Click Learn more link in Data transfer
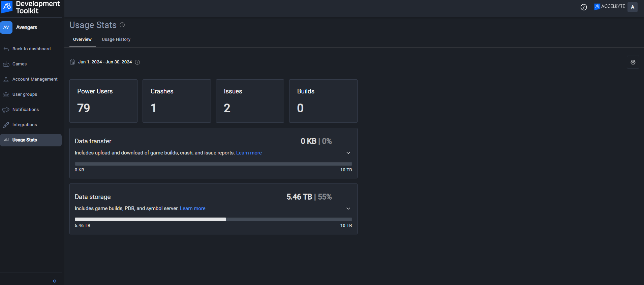 249,153
